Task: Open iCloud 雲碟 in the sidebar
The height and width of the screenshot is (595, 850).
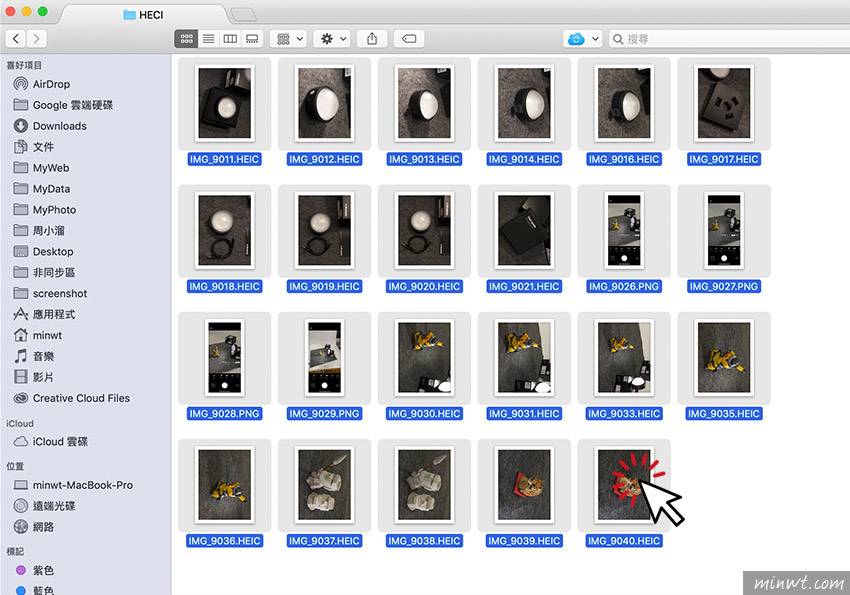Action: pyautogui.click(x=60, y=442)
